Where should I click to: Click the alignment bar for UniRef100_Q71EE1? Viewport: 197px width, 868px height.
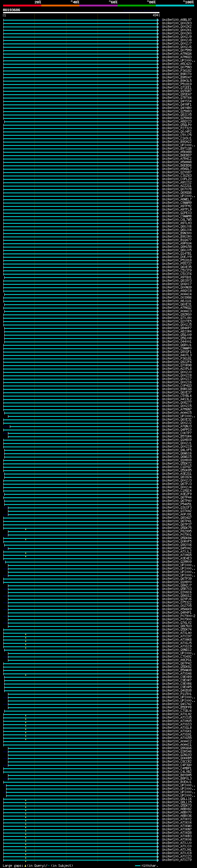tap(81, 88)
